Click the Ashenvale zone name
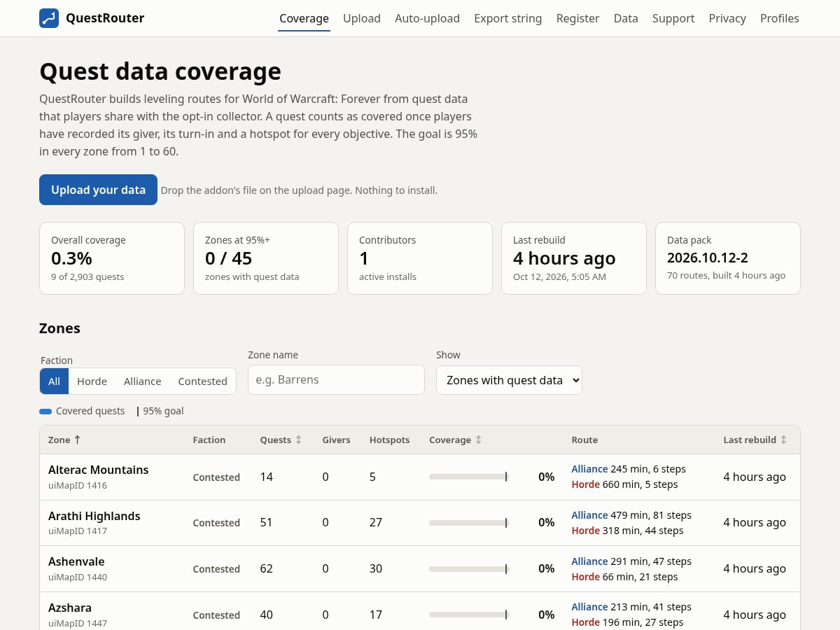Viewport: 840px width, 630px height. click(x=76, y=561)
